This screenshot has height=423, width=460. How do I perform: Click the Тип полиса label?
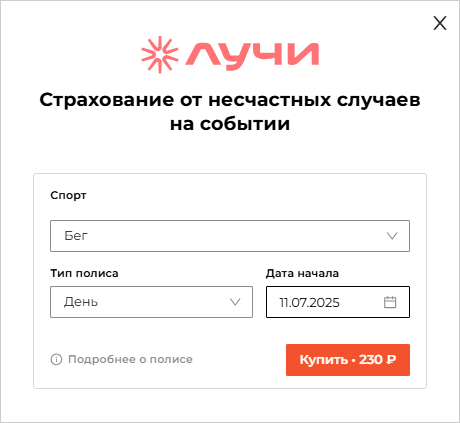click(x=84, y=273)
